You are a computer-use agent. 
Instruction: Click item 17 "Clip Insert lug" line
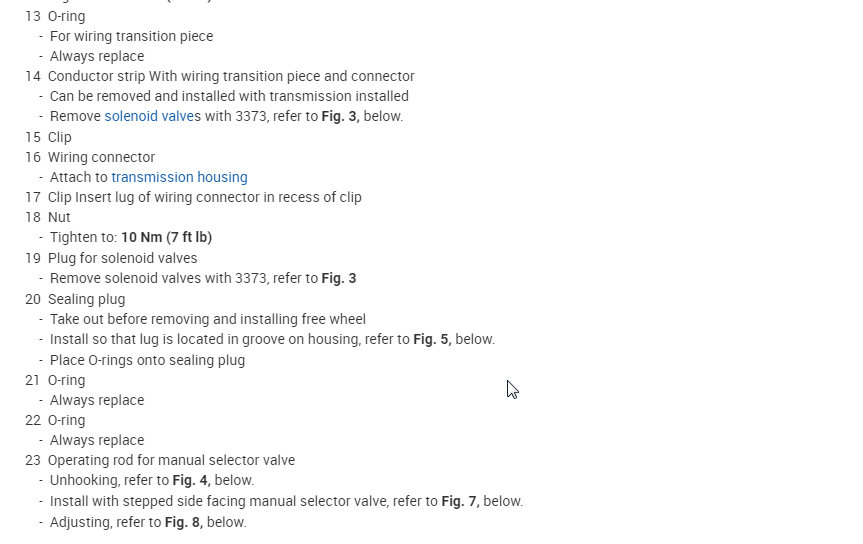pos(204,197)
